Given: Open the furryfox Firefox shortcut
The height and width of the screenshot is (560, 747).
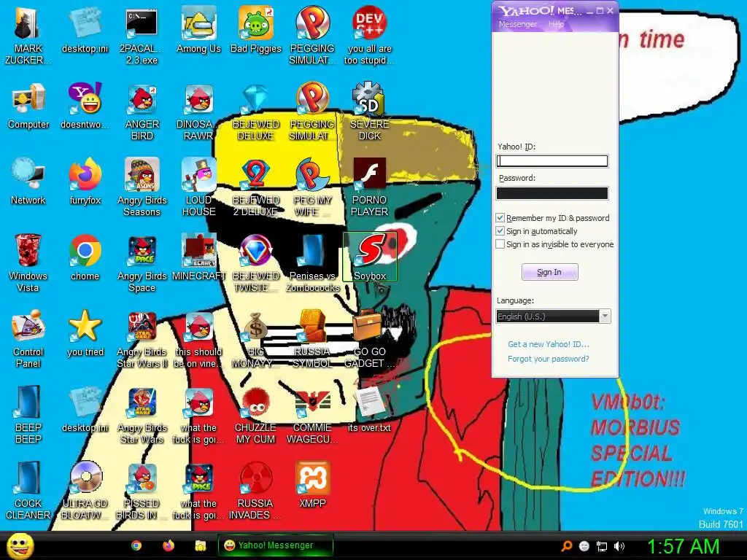Looking at the screenshot, I should pos(85,182).
